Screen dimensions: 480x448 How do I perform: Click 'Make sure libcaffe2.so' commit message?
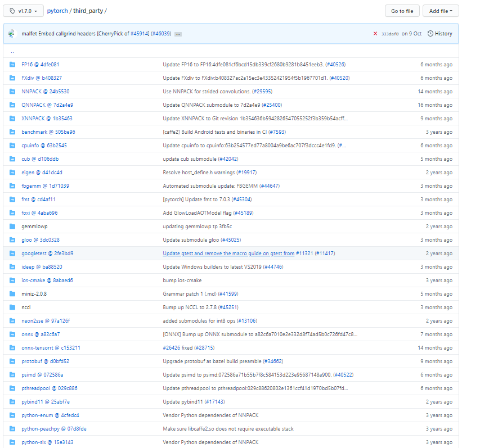[x=228, y=429]
